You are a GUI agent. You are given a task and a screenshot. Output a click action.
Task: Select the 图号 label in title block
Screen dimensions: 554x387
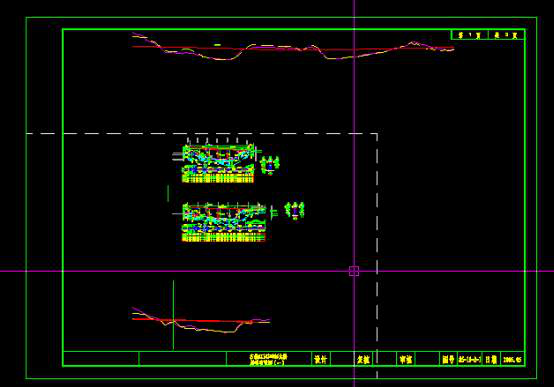448,359
